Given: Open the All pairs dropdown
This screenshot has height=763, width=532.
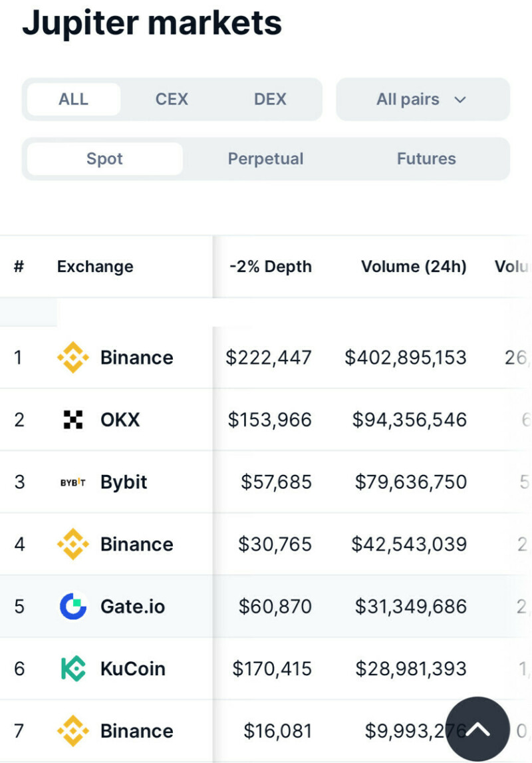Looking at the screenshot, I should pos(422,99).
